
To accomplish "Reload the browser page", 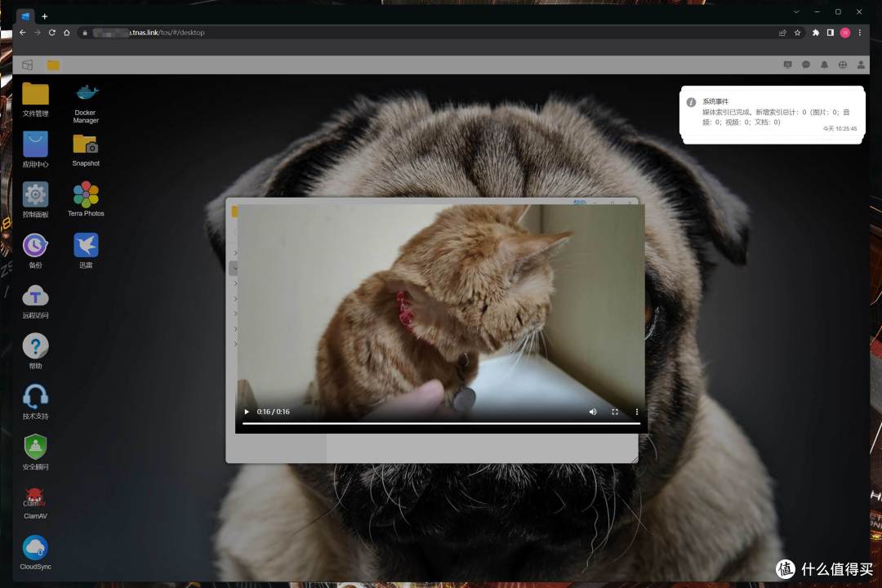I will pos(51,33).
